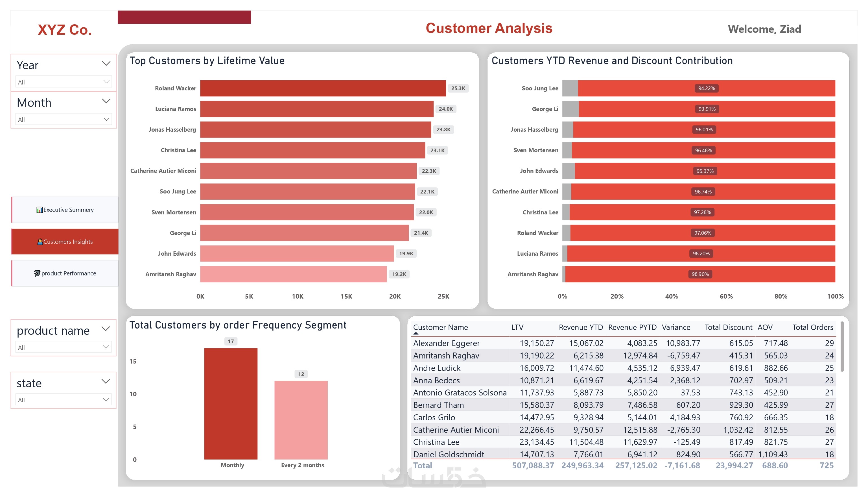Open the product name All dropdown

pos(63,347)
